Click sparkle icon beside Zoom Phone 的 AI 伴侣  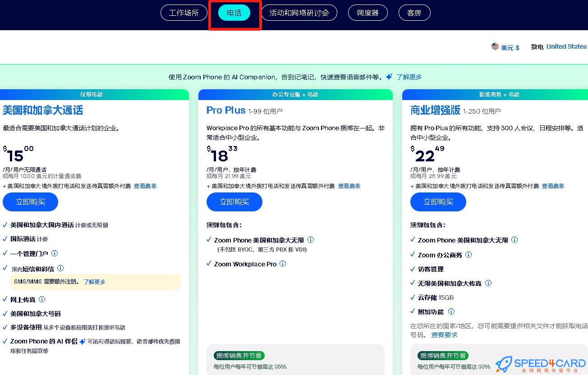83,342
